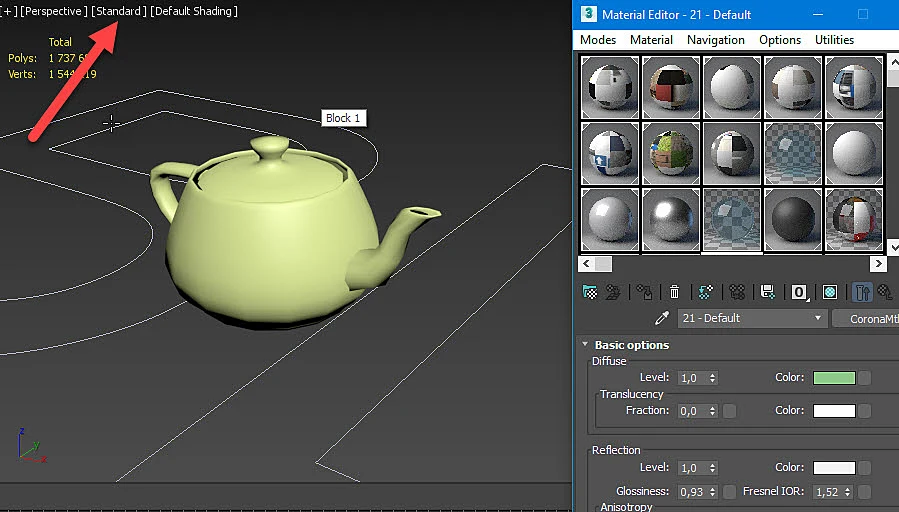Click the Default Shading viewport label
Image resolution: width=899 pixels, height=512 pixels.
(194, 11)
